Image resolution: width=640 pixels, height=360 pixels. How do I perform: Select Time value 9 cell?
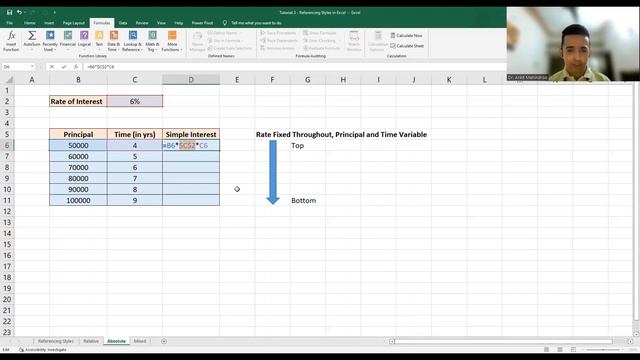pos(135,200)
